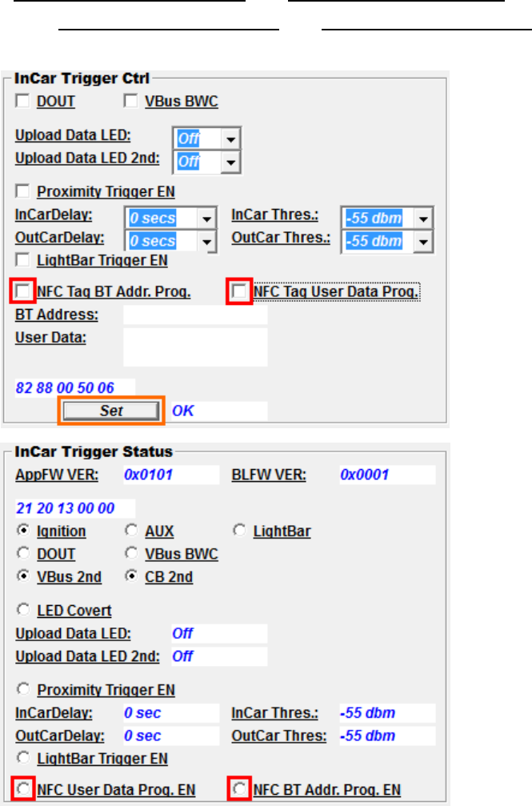Viewport: 532px width, 806px height.
Task: Click the OK result field
Action: pyautogui.click(x=219, y=411)
